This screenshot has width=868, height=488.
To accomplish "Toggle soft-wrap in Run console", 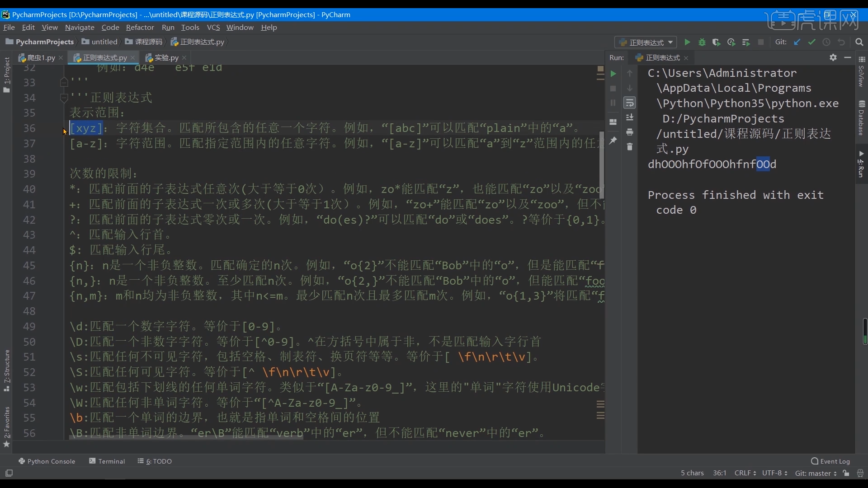I will (630, 103).
